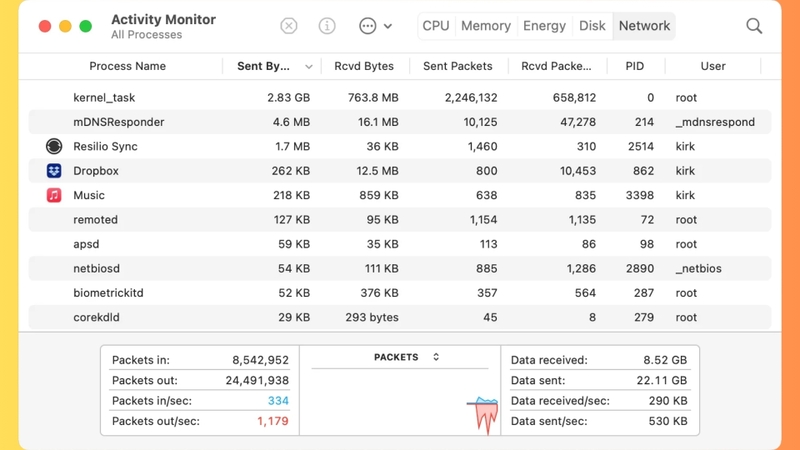800x450 pixels.
Task: Open the process info (i) icon
Action: [327, 26]
